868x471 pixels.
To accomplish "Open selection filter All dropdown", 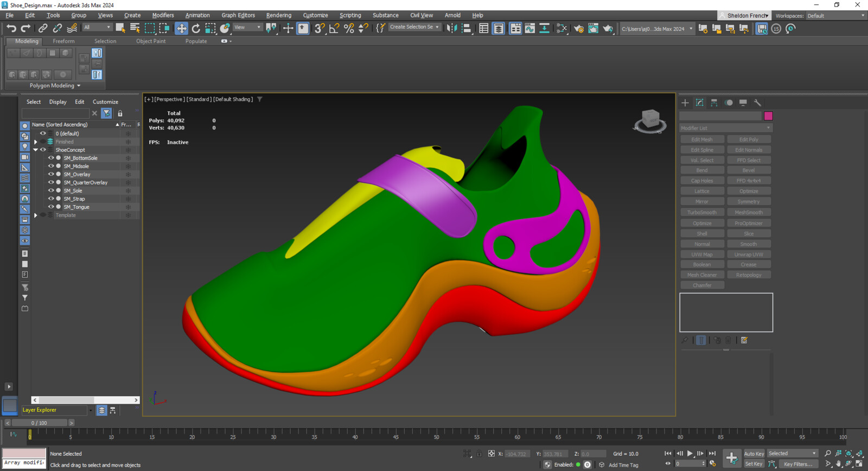I will (97, 27).
